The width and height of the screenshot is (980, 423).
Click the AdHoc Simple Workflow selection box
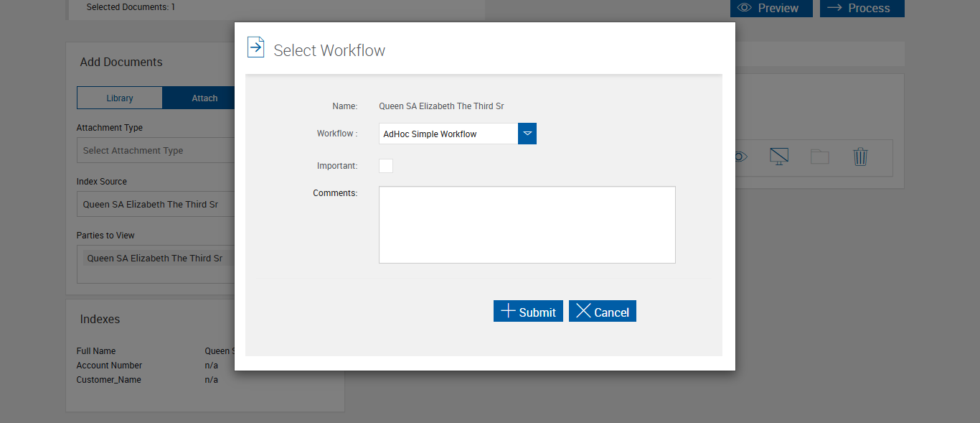pyautogui.click(x=448, y=134)
